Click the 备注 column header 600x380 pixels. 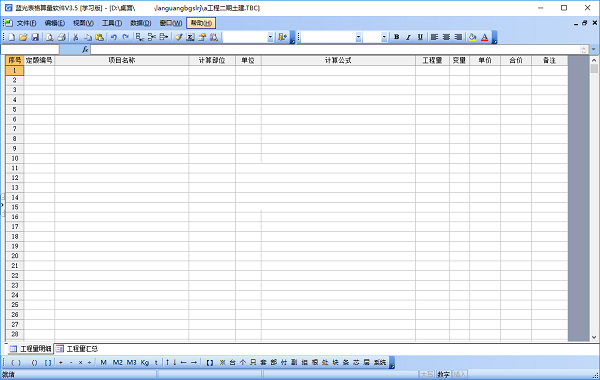click(x=549, y=60)
